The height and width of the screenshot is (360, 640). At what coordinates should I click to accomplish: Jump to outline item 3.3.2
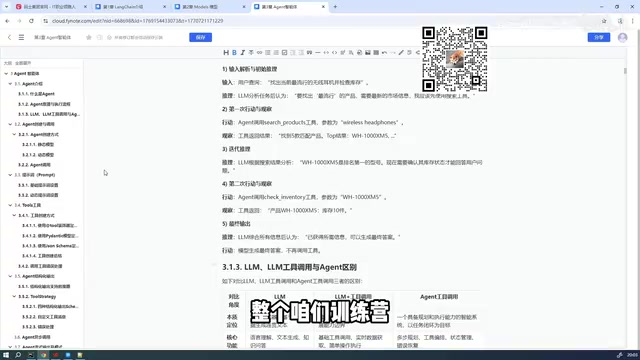click(38, 195)
